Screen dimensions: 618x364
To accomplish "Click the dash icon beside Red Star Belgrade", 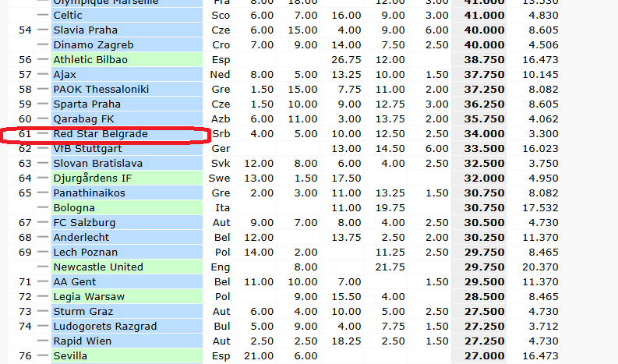I will pyautogui.click(x=43, y=134).
